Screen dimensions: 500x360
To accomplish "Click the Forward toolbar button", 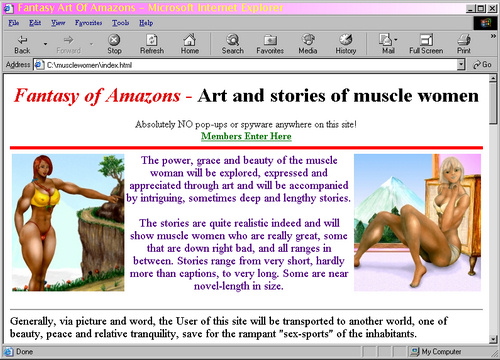I will click(68, 44).
